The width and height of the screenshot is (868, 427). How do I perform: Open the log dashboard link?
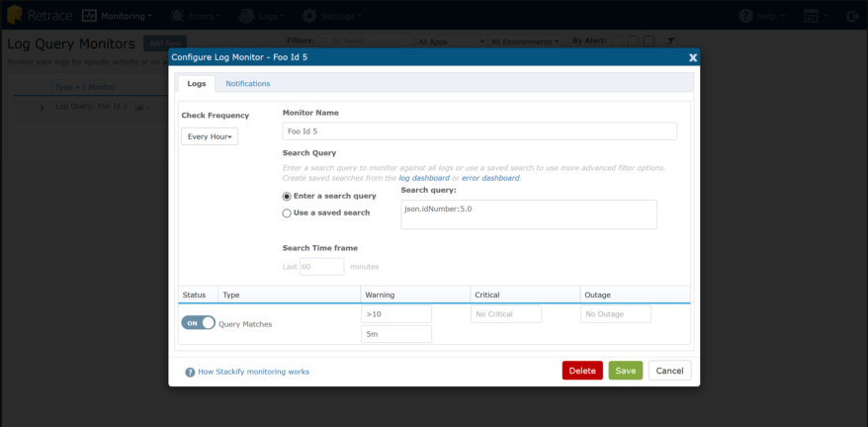[424, 178]
